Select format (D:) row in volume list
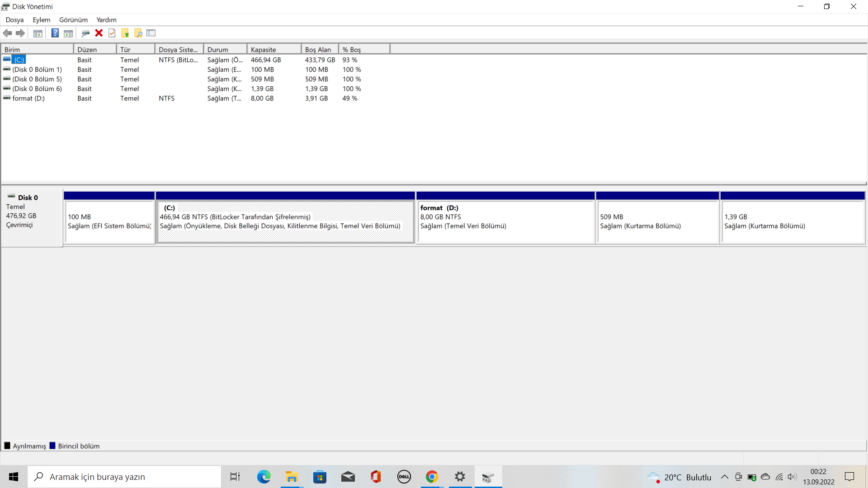868x488 pixels. [28, 99]
